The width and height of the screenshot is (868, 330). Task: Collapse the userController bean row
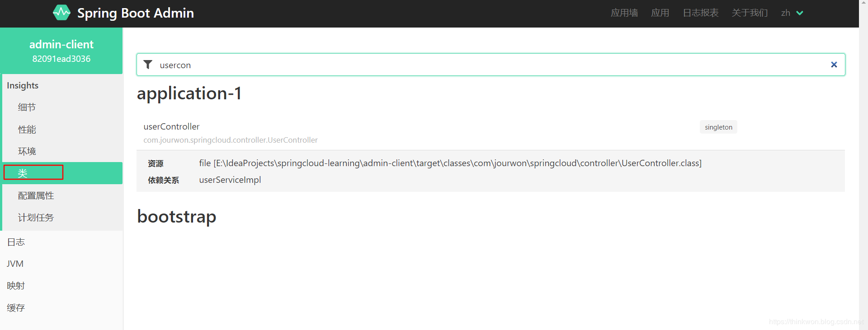click(171, 127)
